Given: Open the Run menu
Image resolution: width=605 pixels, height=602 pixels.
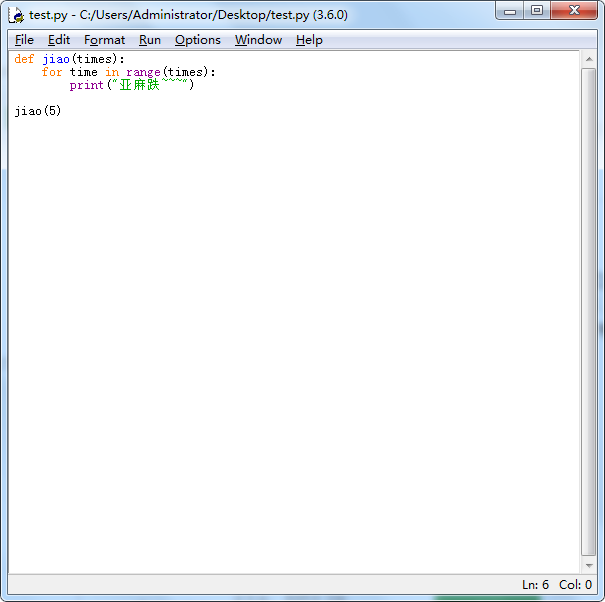Looking at the screenshot, I should tap(150, 40).
